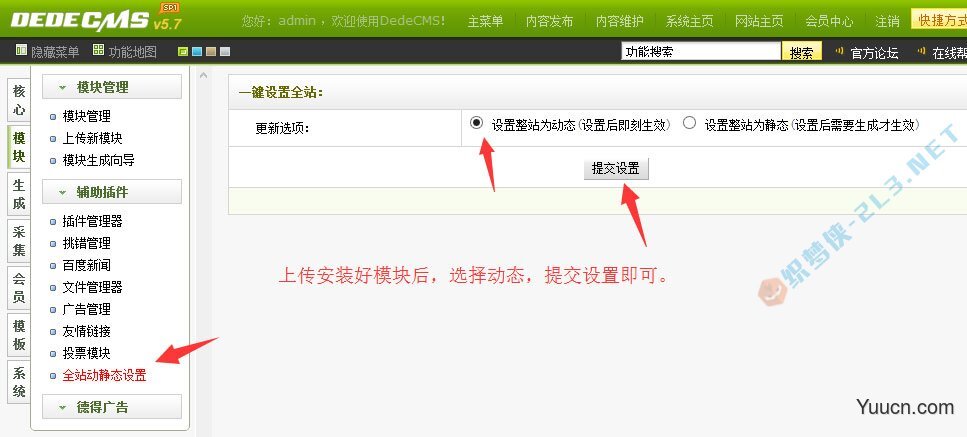Open the 全站动静态设置 link
This screenshot has width=967, height=437.
(x=104, y=375)
